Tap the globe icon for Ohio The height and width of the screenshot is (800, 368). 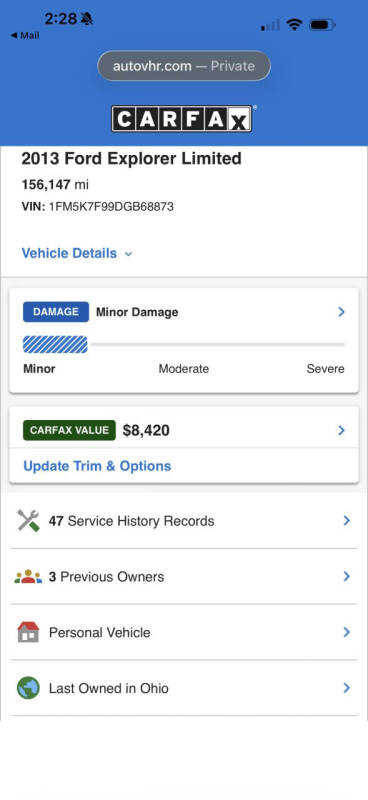pyautogui.click(x=28, y=688)
